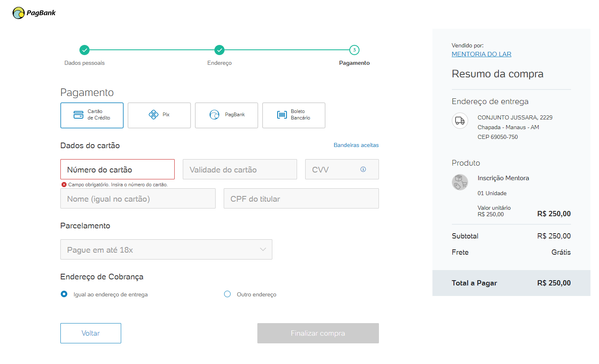Viewport: 599px width, 364px height.
Task: Click the Finalizar compra button
Action: (x=318, y=333)
